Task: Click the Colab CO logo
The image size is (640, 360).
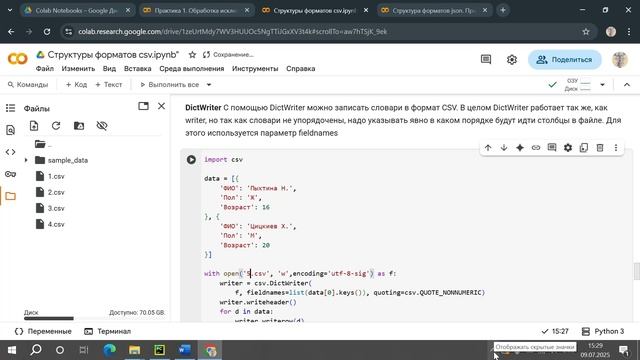Action: 18,59
